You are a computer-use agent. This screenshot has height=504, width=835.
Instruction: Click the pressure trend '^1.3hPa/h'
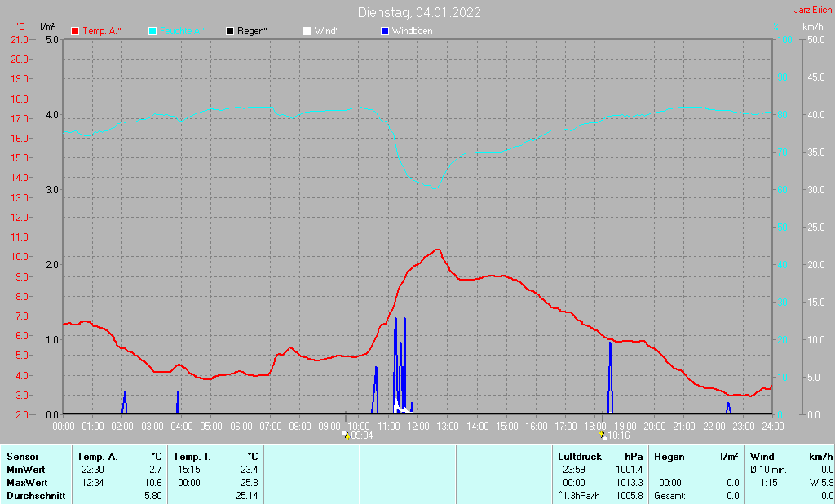pyautogui.click(x=579, y=496)
